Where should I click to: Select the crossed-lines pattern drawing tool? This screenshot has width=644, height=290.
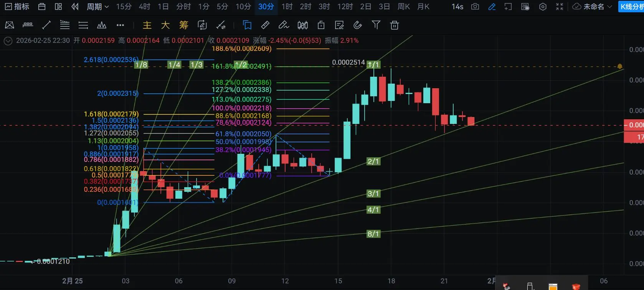click(10, 25)
